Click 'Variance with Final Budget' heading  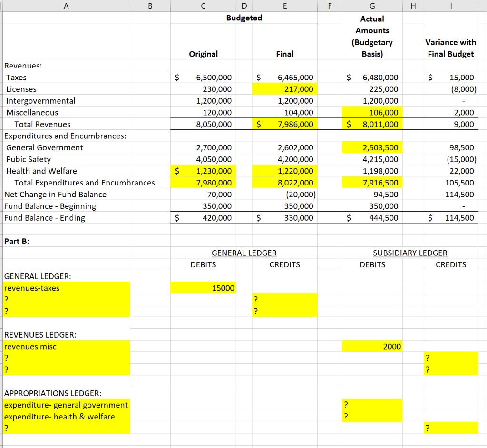451,48
